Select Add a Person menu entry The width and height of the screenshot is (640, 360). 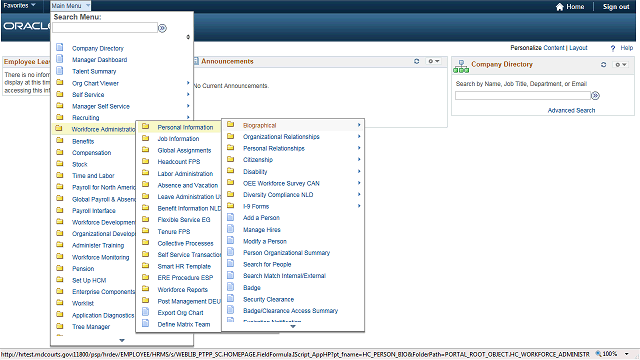tap(261, 218)
